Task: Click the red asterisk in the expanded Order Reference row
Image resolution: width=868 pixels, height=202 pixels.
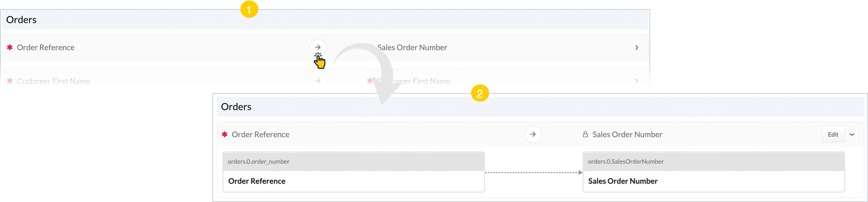Action: pos(225,134)
